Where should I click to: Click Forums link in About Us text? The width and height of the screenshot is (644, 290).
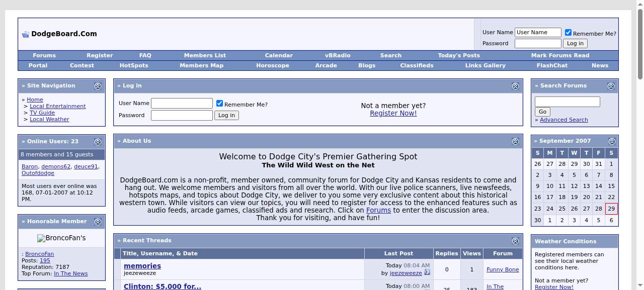tap(378, 210)
